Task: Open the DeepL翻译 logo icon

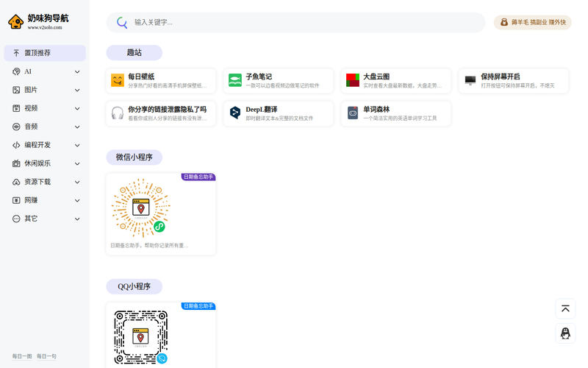Action: point(235,113)
